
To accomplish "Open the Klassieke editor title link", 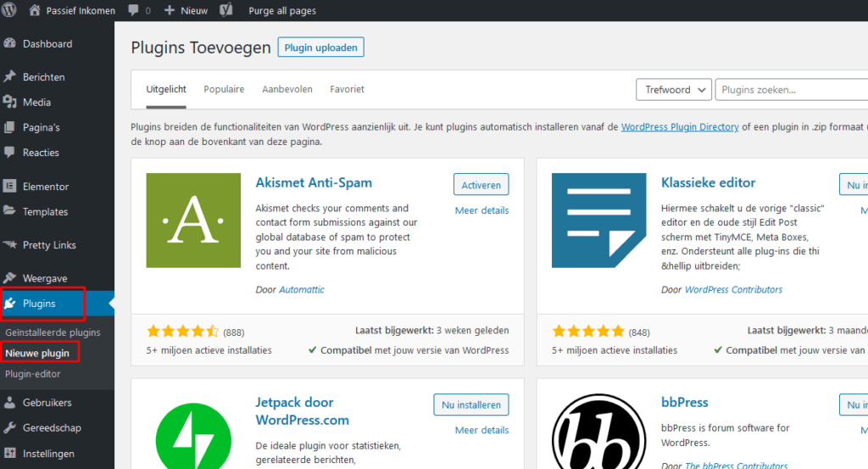I will coord(708,182).
